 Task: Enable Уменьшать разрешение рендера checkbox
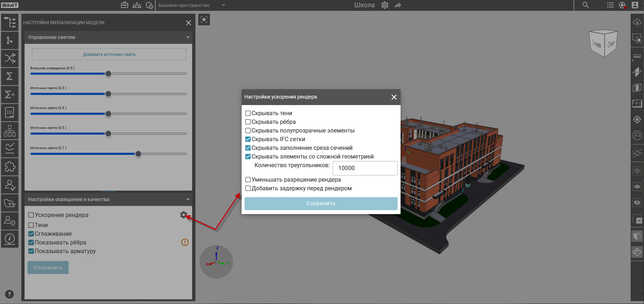click(x=248, y=180)
